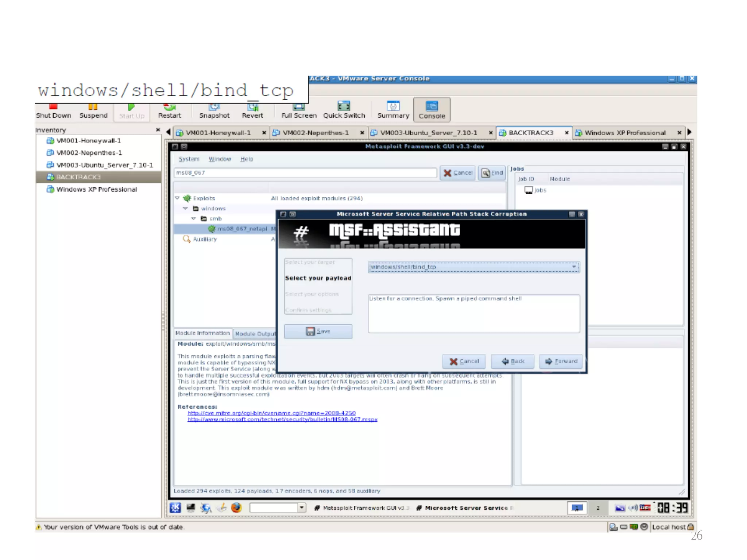
Task: Open the Summary view icon
Action: [x=393, y=106]
